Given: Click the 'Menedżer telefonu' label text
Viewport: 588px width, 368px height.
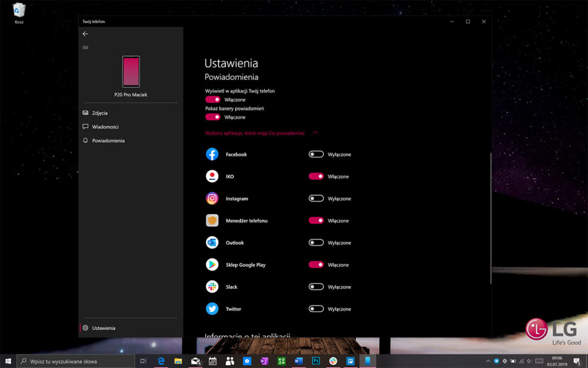Looking at the screenshot, I should (x=247, y=220).
